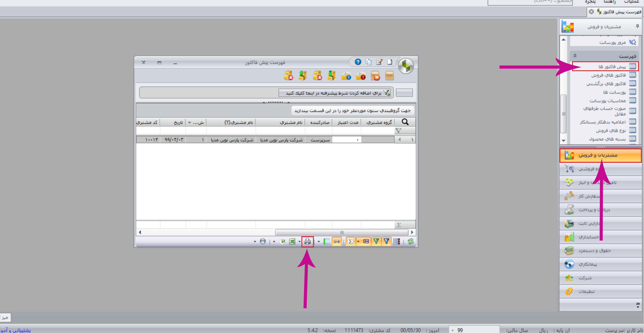Click the مرور پورسانت sidebar icon

point(633,42)
